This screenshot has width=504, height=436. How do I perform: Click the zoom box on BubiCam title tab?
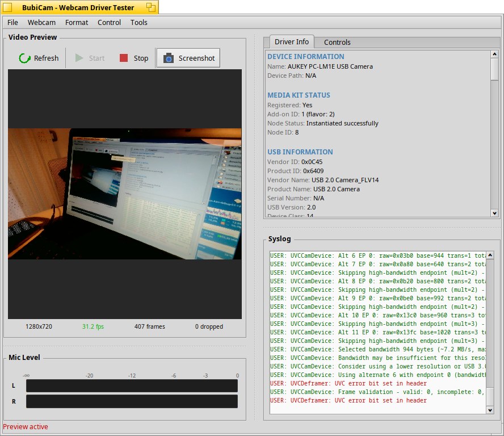(150, 7)
